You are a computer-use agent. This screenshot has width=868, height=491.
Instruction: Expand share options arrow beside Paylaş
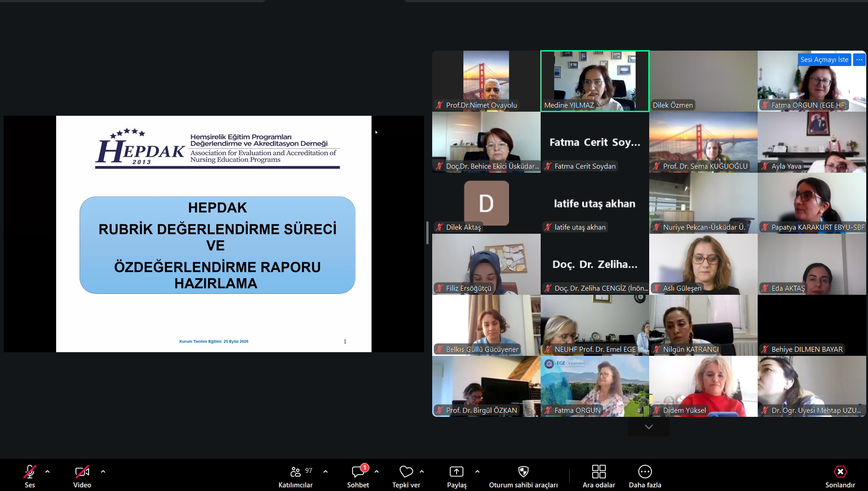[477, 472]
